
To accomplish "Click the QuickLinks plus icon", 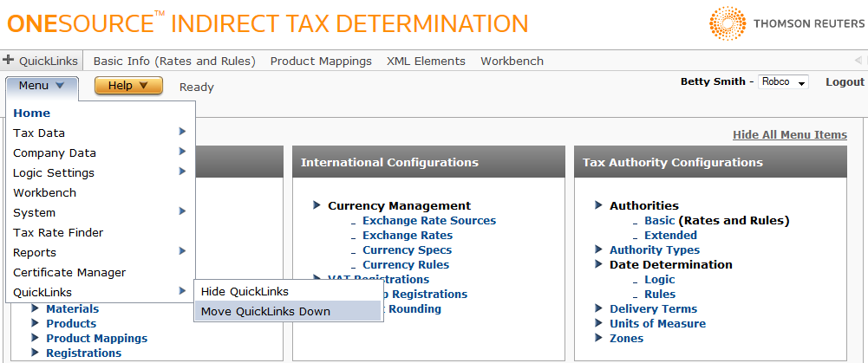I will tap(9, 61).
